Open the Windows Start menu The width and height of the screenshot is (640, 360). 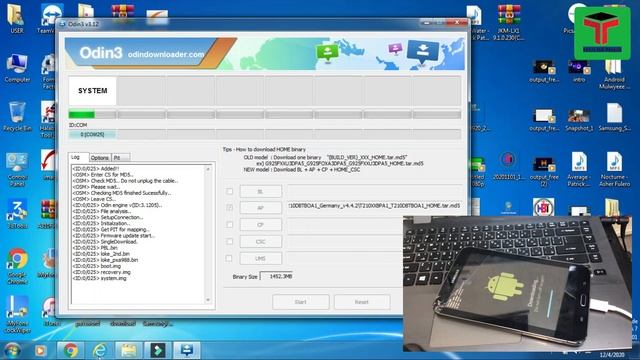12,350
